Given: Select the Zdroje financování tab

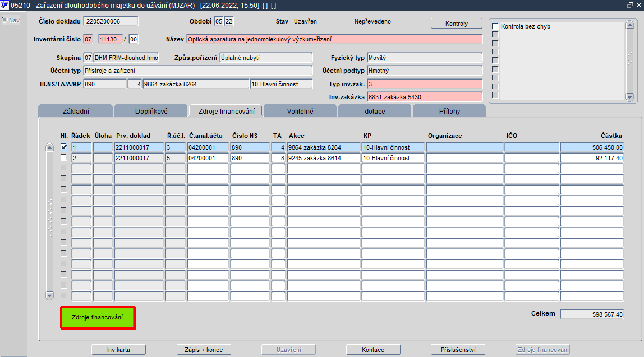Looking at the screenshot, I should tap(226, 111).
